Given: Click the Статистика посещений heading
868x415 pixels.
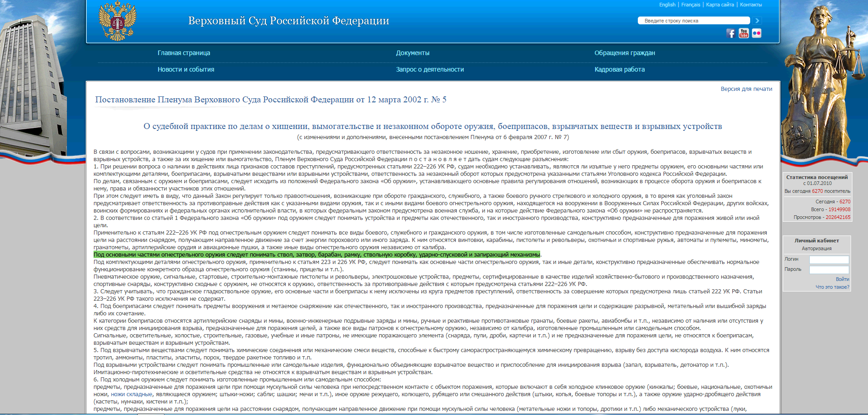Looking at the screenshot, I should tap(817, 177).
